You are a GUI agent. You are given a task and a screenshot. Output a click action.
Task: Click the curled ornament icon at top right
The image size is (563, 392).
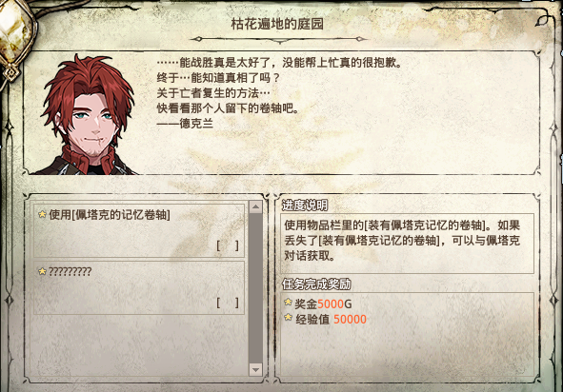tap(544, 19)
